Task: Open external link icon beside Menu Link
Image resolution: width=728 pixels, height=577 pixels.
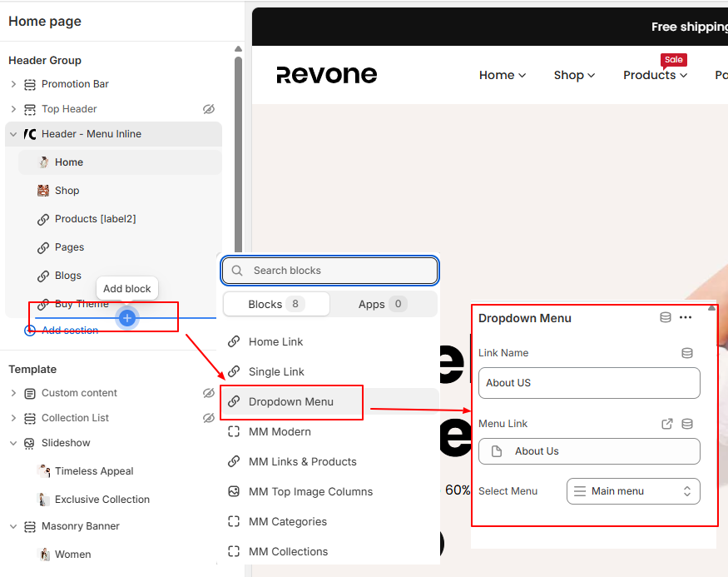Action: tap(666, 424)
